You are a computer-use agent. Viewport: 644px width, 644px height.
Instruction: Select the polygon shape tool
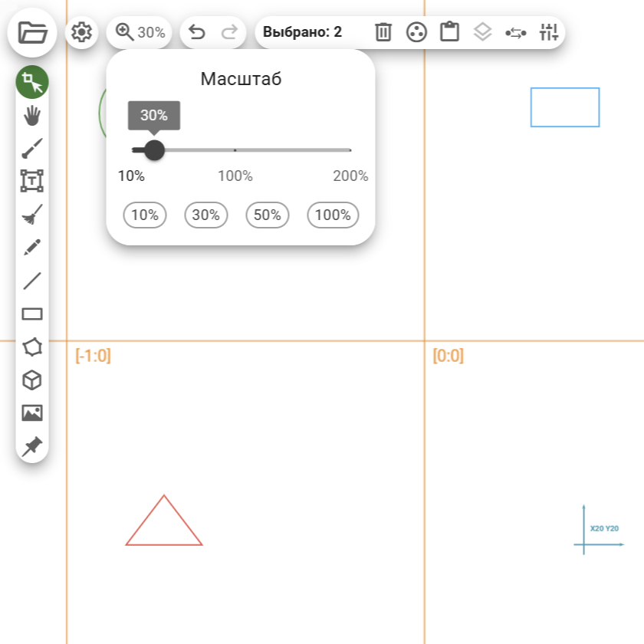point(32,347)
